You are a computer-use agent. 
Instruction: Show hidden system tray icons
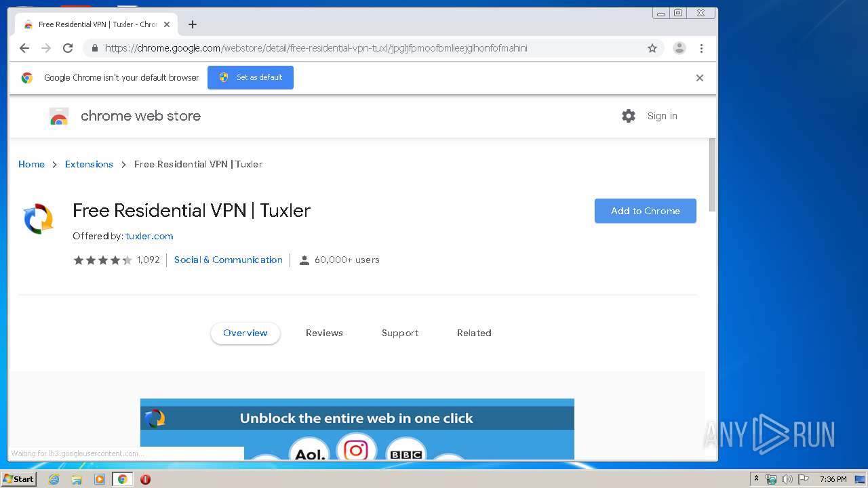point(756,479)
